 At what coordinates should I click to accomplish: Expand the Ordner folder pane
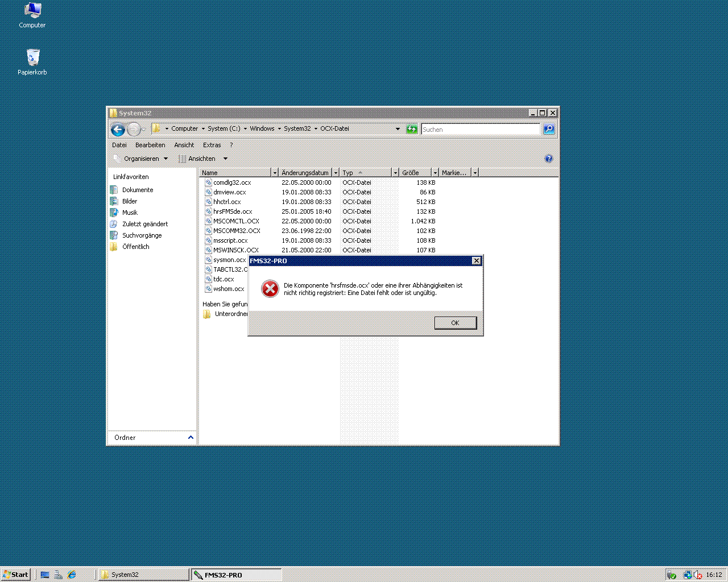pos(190,438)
